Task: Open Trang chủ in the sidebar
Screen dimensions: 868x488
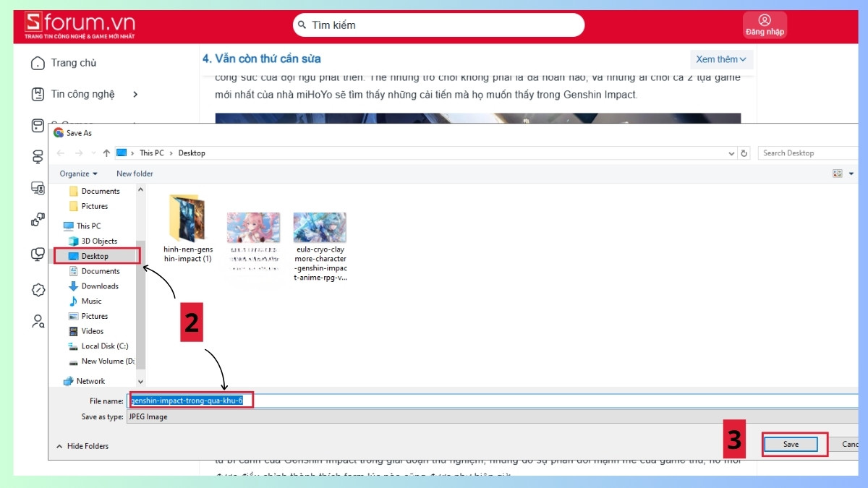Action: coord(73,63)
